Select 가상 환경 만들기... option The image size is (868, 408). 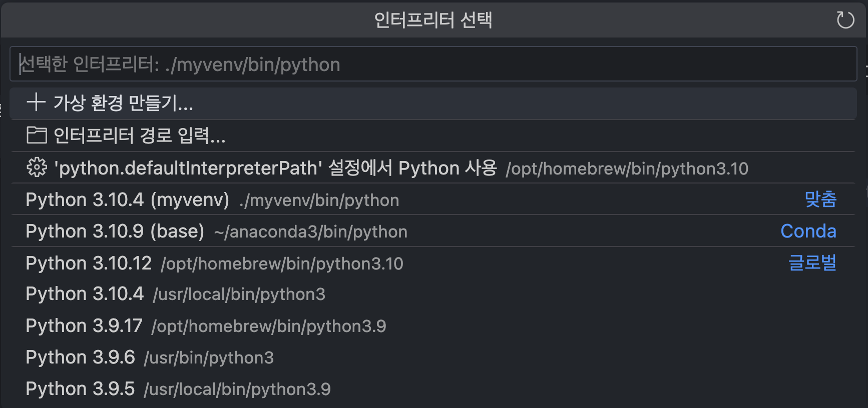pyautogui.click(x=433, y=103)
